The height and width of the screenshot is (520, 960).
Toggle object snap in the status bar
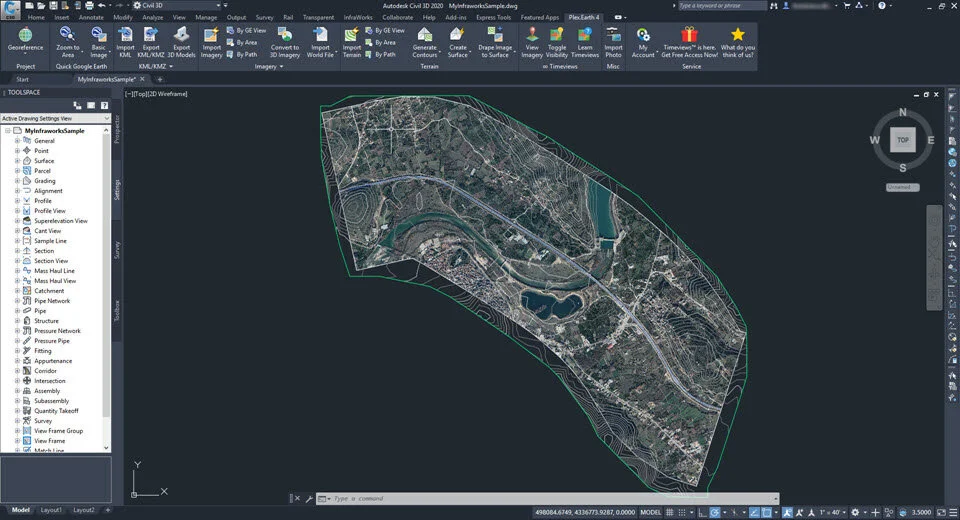click(x=766, y=512)
